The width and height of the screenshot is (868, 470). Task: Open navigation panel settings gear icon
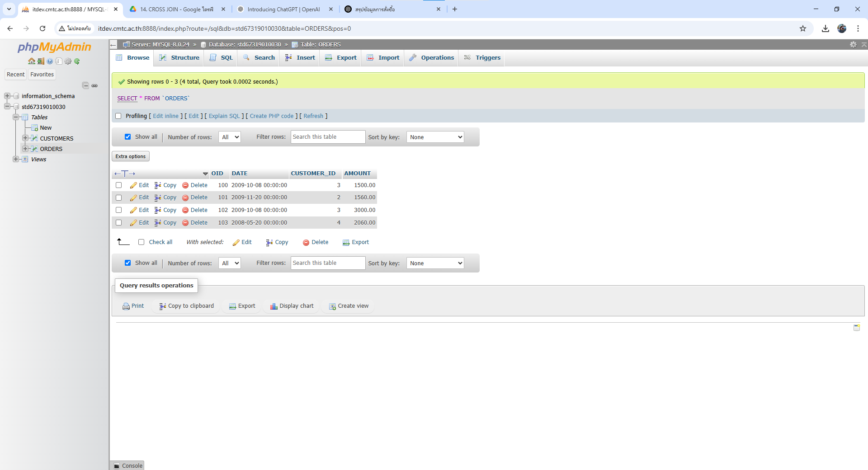pyautogui.click(x=68, y=61)
